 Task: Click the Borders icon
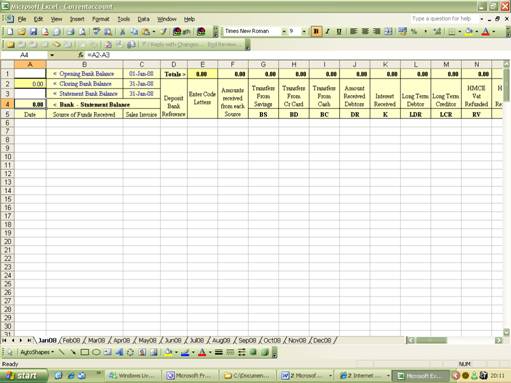coord(451,32)
